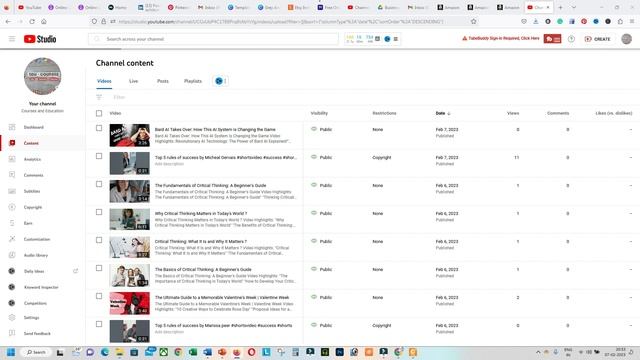The height and width of the screenshot is (360, 640).
Task: Go to browser home page
Action: point(44,21)
